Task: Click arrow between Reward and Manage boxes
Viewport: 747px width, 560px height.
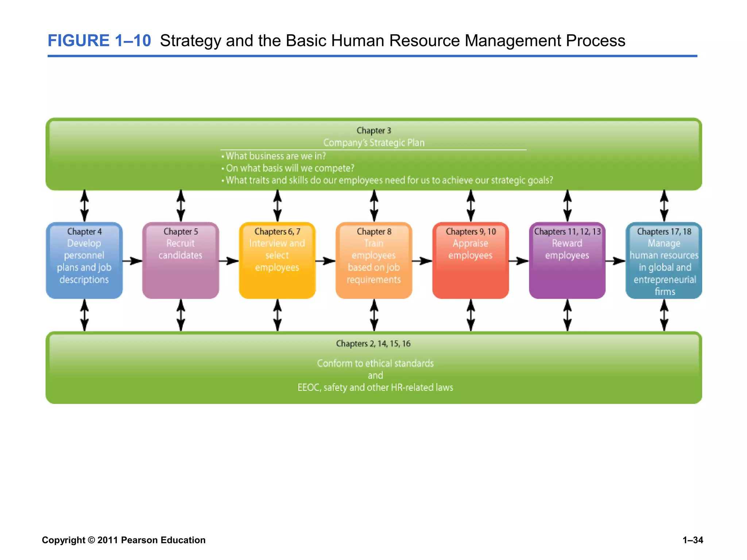Action: pyautogui.click(x=615, y=261)
